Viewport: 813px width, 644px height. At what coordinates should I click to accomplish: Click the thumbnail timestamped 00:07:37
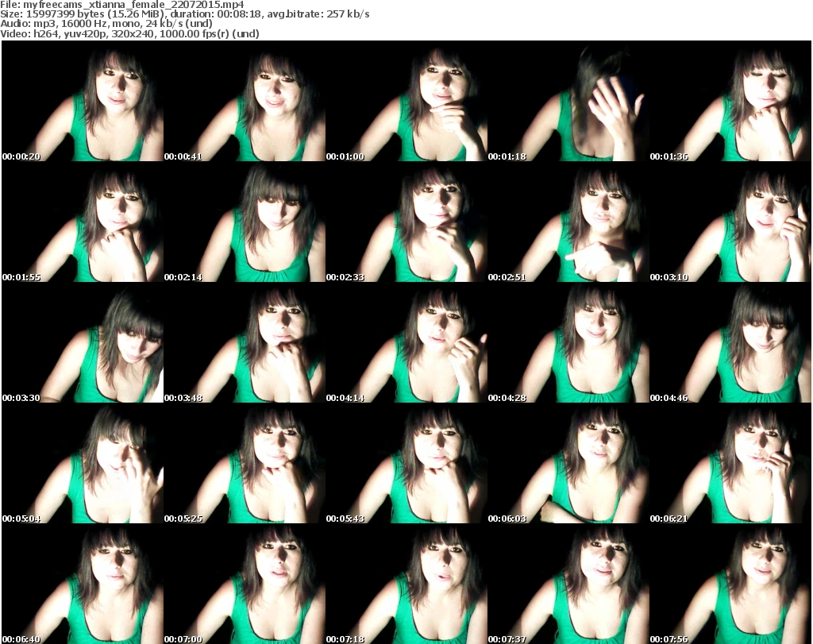[568, 584]
